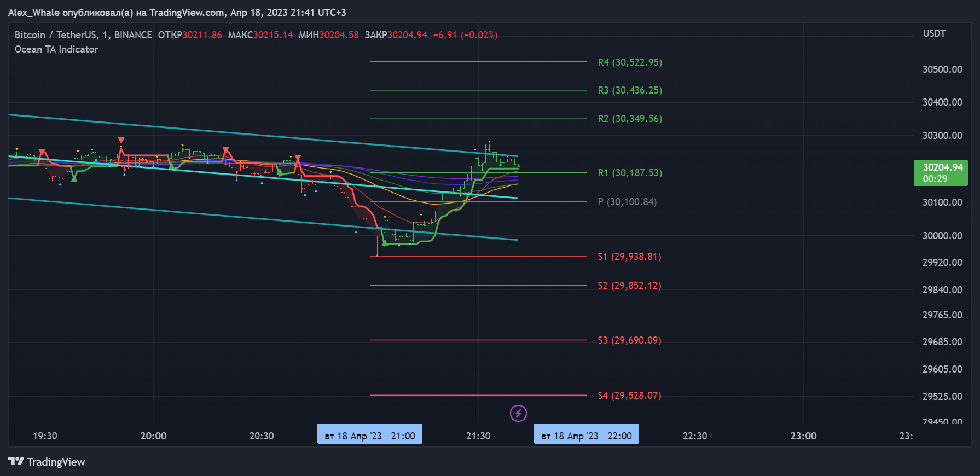Viewport: 980px width, 476px height.
Task: Click 29525.00 on the price axis
Action: [942, 397]
